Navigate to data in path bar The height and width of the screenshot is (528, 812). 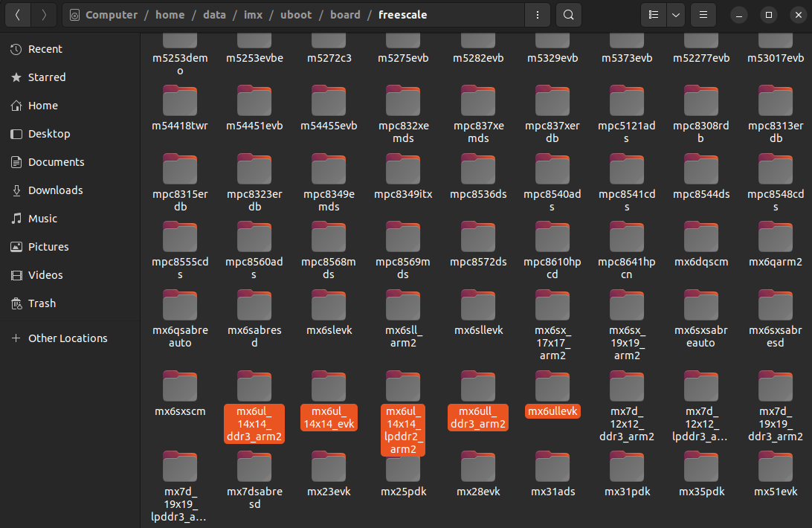(214, 15)
